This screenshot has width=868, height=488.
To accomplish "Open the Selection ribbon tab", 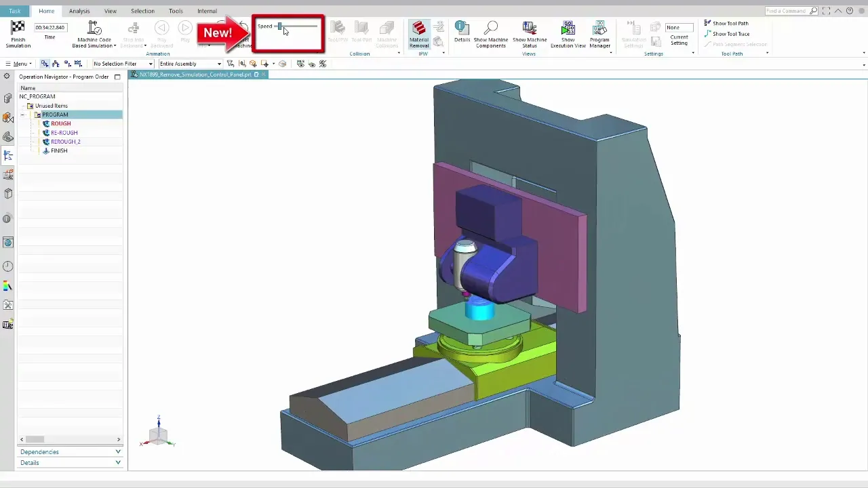I will pyautogui.click(x=142, y=11).
